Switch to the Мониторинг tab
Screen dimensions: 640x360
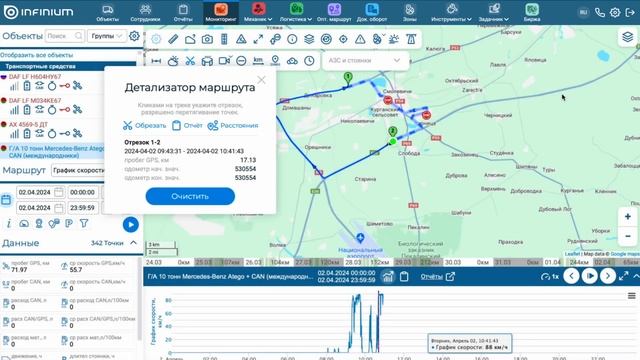coord(221,12)
